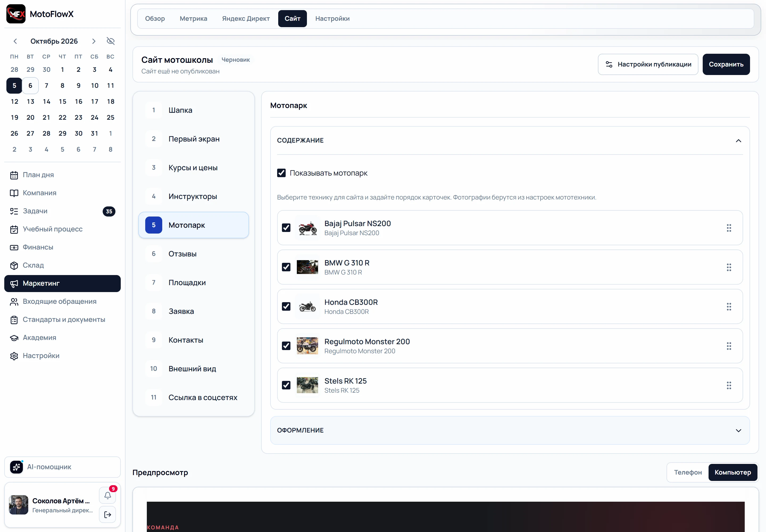Select Отзывы section in site editor
The height and width of the screenshot is (532, 766).
193,254
